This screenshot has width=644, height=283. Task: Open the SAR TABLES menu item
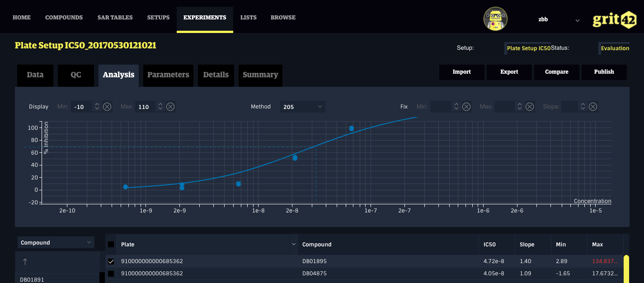(x=115, y=18)
